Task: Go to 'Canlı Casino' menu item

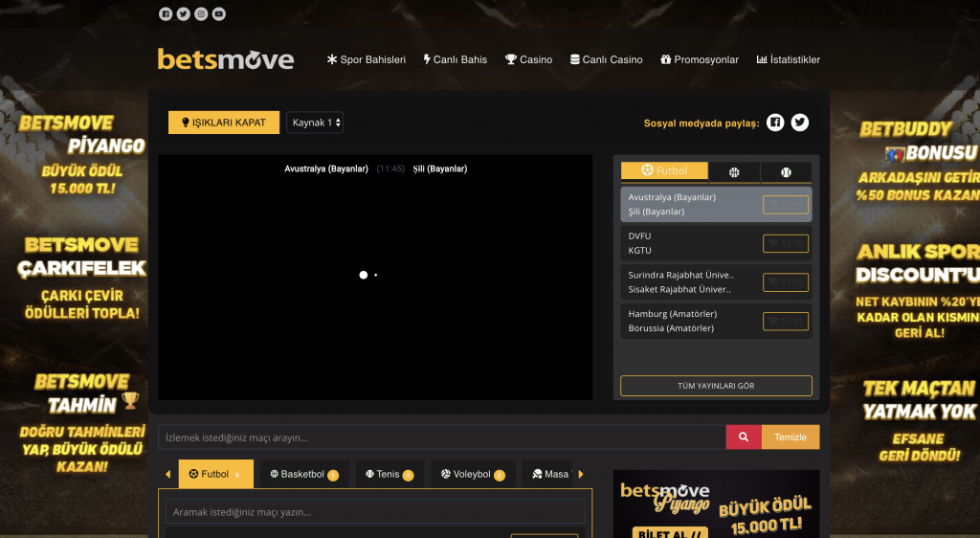Action: pos(607,59)
